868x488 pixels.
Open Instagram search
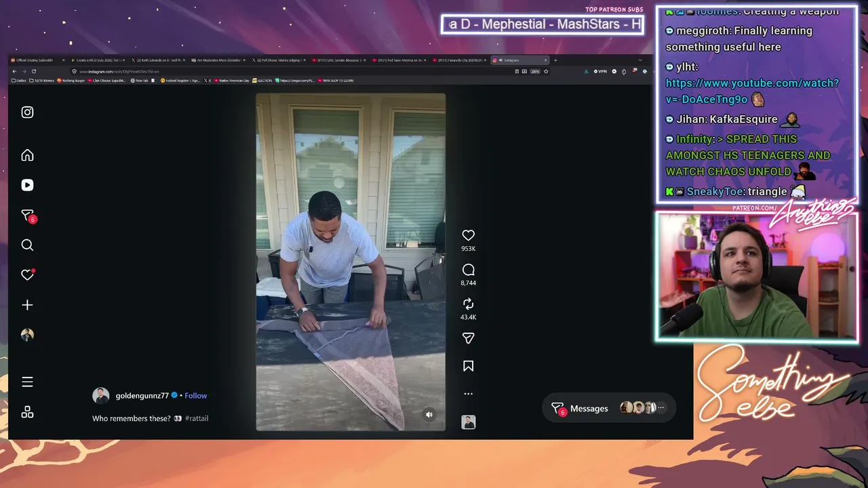(x=27, y=245)
